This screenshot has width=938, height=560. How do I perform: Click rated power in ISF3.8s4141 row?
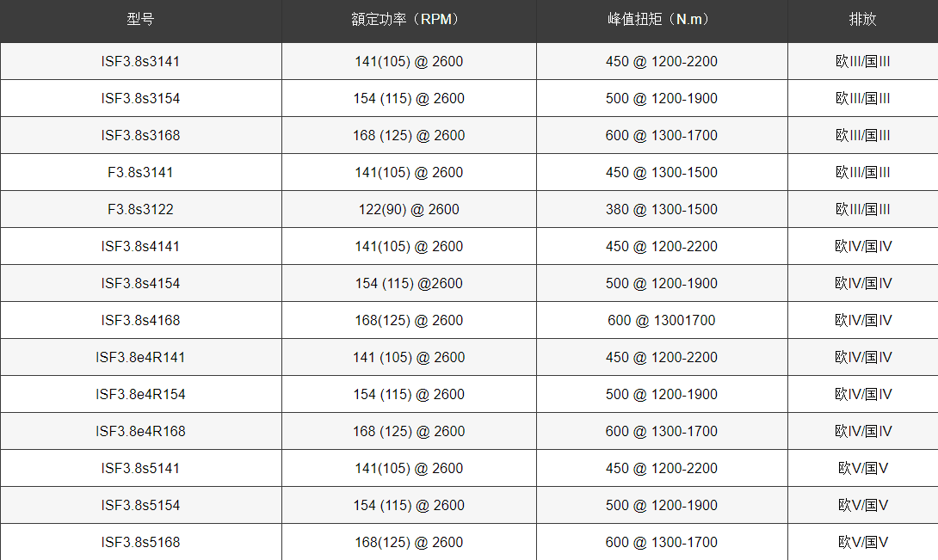pos(409,247)
